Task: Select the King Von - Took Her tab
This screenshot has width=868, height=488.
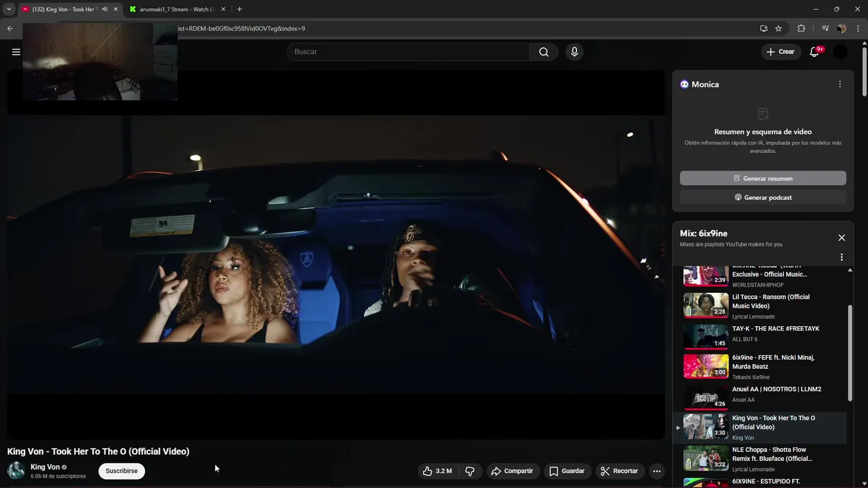Action: pyautogui.click(x=64, y=9)
